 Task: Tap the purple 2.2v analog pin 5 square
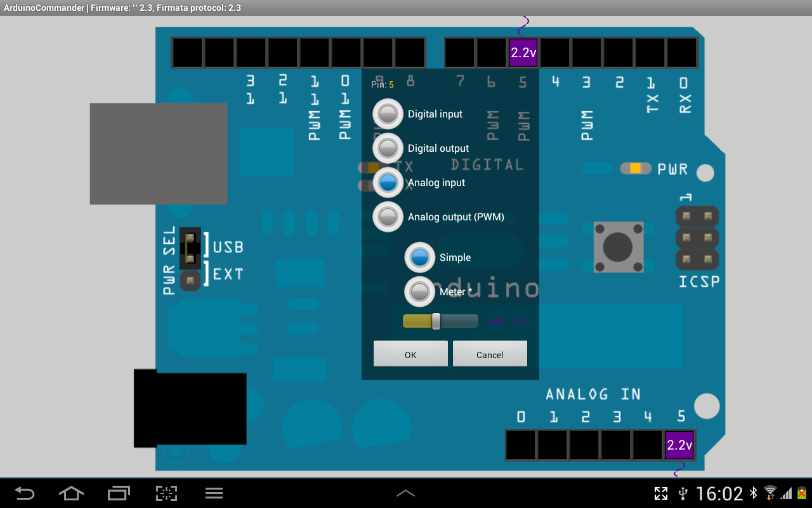tap(679, 445)
